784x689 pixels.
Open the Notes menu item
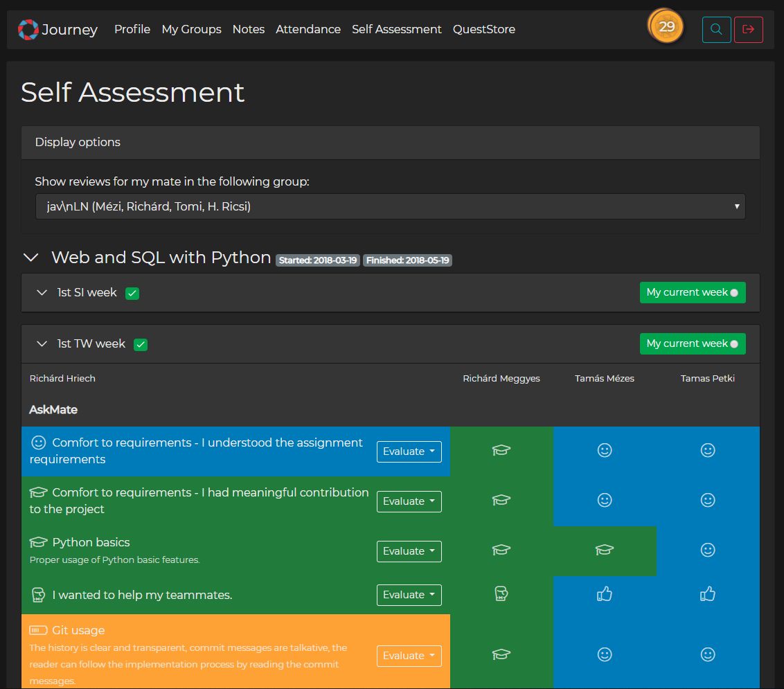coord(248,29)
